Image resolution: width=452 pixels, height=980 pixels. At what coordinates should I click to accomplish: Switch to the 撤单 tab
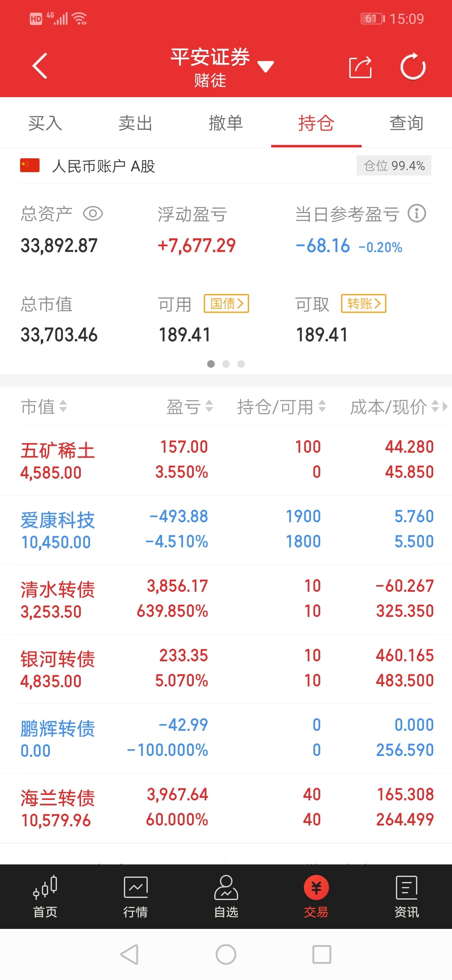tap(226, 123)
